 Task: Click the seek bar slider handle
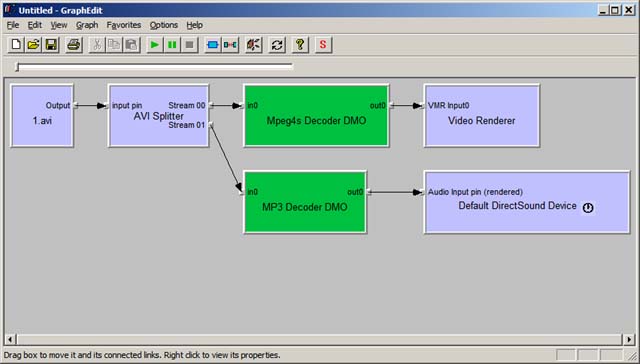tap(17, 67)
